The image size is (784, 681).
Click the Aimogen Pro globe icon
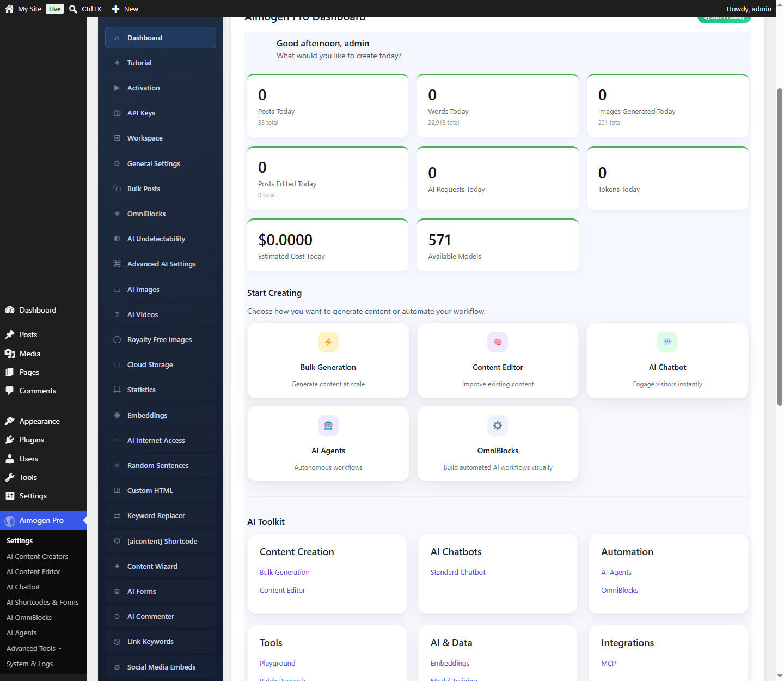tap(10, 521)
